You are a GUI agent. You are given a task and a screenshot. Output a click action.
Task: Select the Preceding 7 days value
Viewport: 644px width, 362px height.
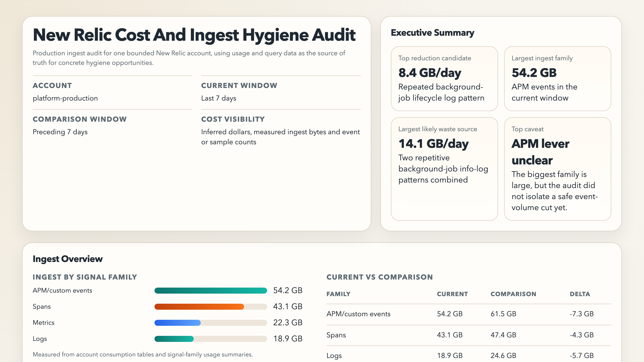tap(60, 132)
